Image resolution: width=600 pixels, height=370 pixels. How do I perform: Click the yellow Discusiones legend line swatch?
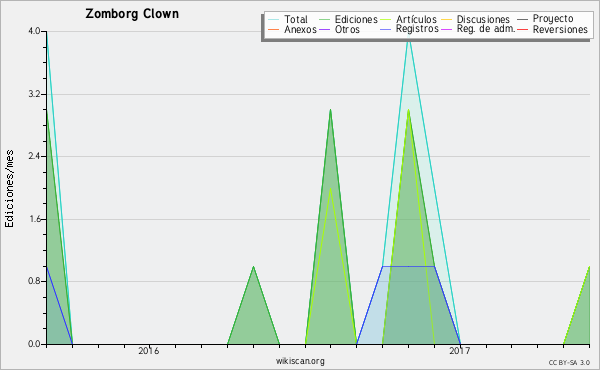point(447,19)
